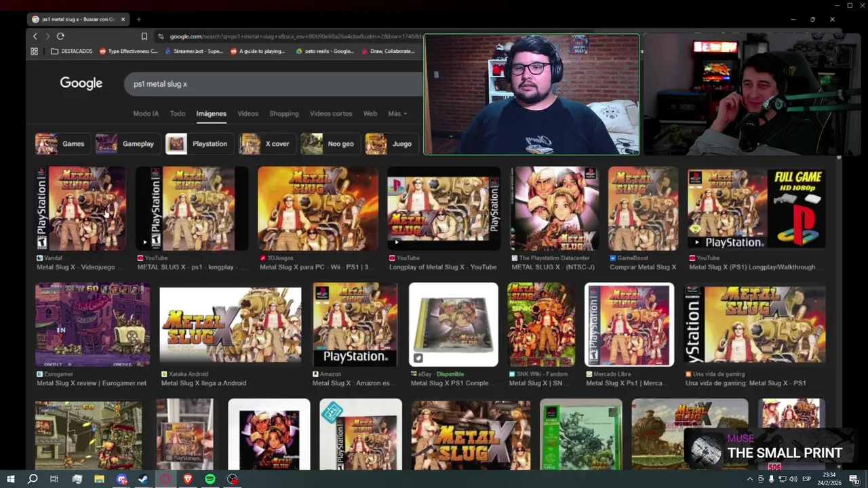
Task: Open the notification center icon
Action: coord(854,479)
